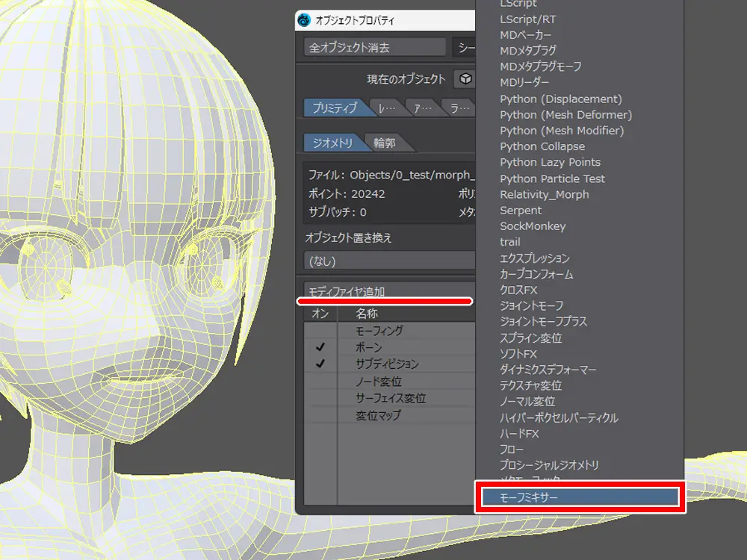747x560 pixels.
Task: Open the モディファイヤ追加 dropdown
Action: 388,291
